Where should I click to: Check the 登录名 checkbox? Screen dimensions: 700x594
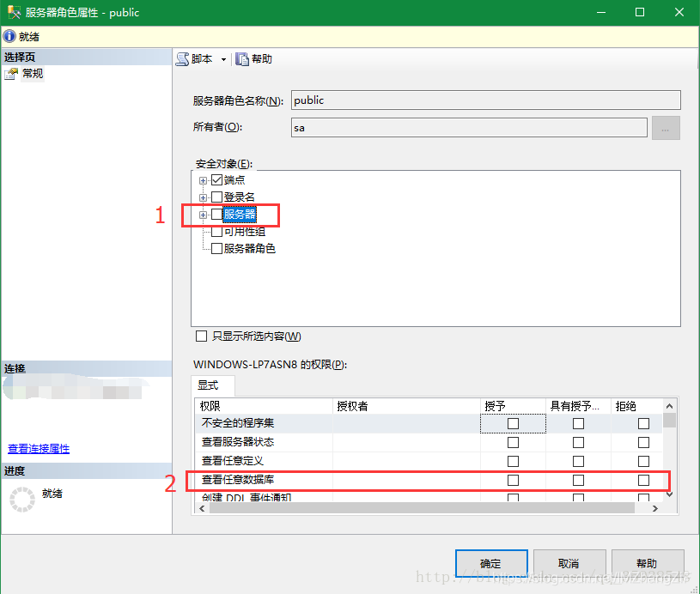pyautogui.click(x=217, y=197)
